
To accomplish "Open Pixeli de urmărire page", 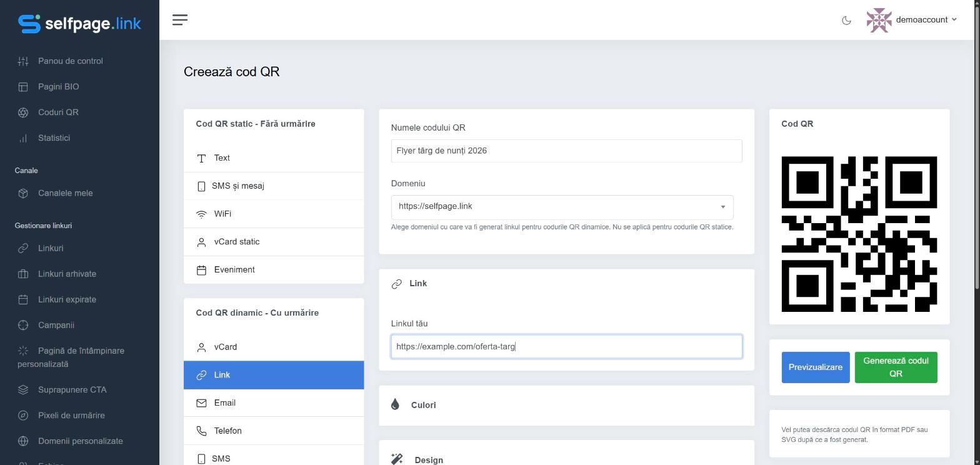I will [x=71, y=416].
